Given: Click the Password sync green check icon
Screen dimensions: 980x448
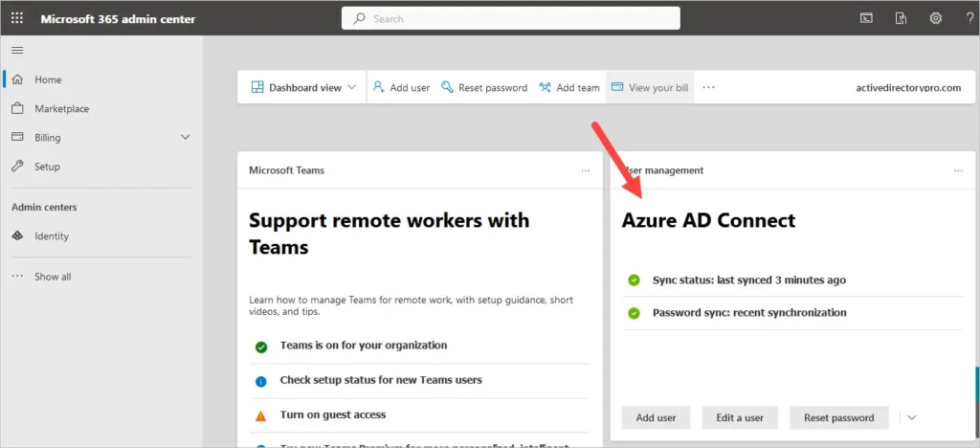Looking at the screenshot, I should 634,312.
